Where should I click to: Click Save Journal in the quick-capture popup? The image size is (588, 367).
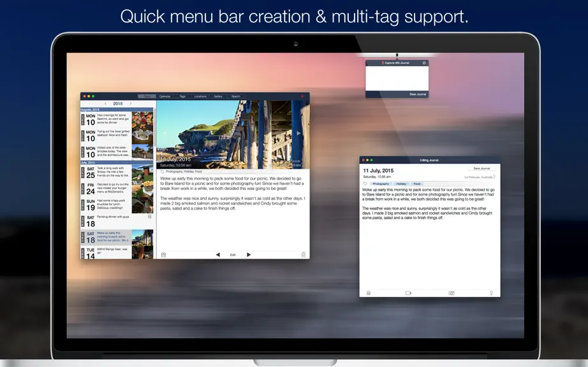[x=417, y=94]
